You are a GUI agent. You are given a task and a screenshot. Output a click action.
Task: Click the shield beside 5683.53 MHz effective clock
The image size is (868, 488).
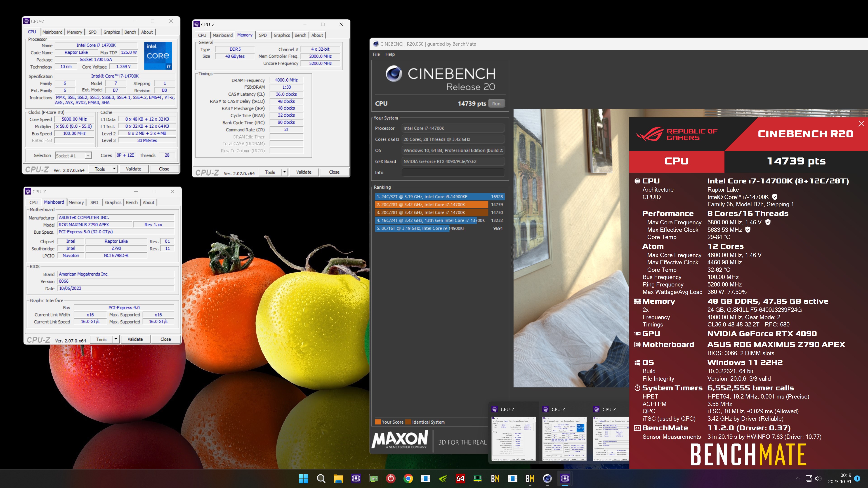[748, 230]
